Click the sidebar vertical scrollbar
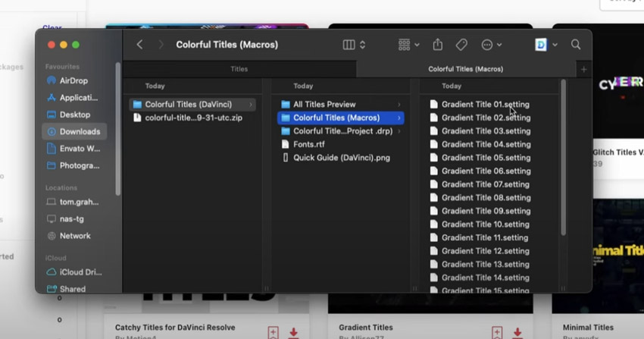The image size is (644, 339). pyautogui.click(x=118, y=129)
